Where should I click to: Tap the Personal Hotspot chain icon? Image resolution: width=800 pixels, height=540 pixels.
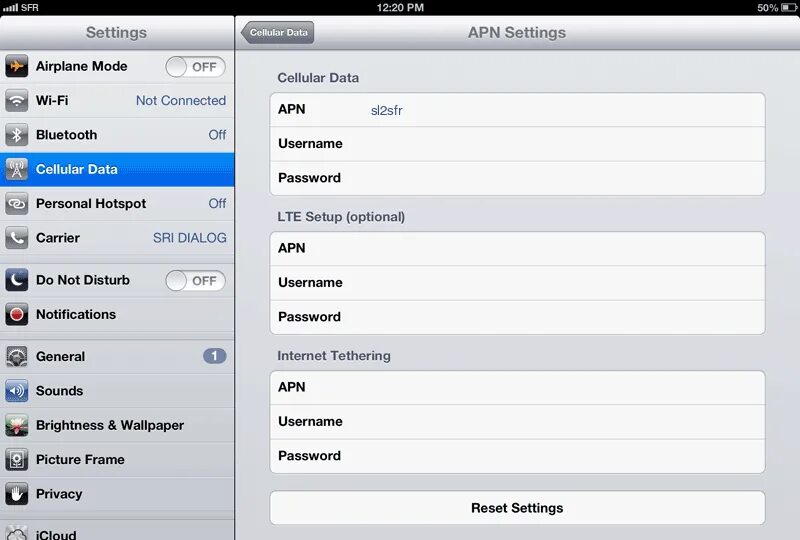[16, 204]
